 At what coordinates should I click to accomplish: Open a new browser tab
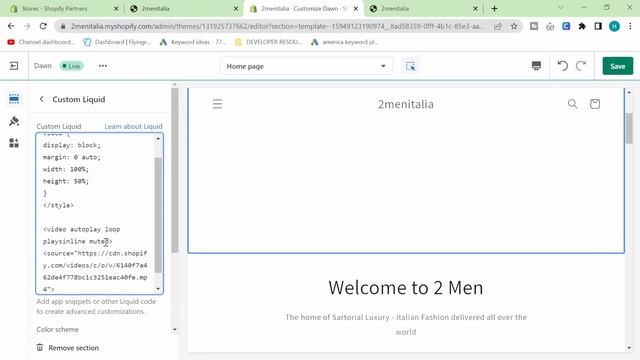coord(494,9)
